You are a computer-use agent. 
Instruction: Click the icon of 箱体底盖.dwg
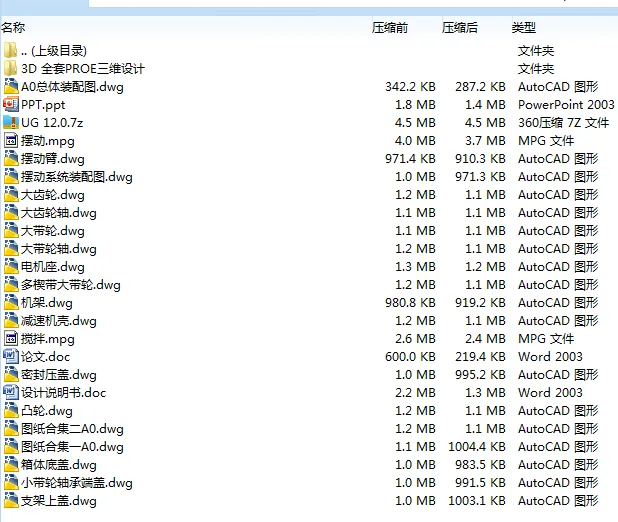11,464
